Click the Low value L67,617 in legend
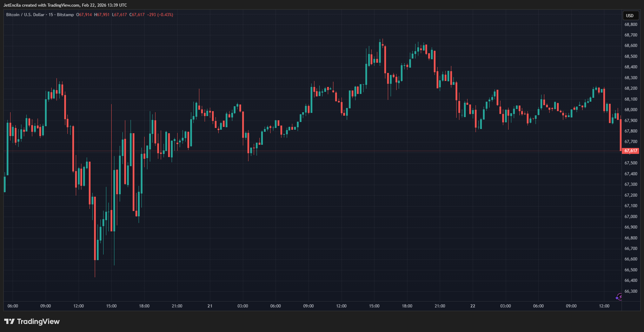Viewport: 644px width, 332px height. [119, 15]
